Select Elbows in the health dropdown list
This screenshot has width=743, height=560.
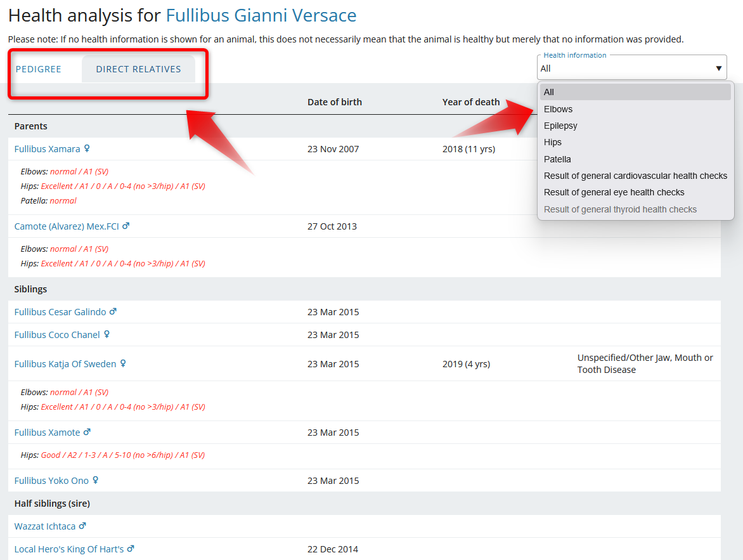click(558, 109)
